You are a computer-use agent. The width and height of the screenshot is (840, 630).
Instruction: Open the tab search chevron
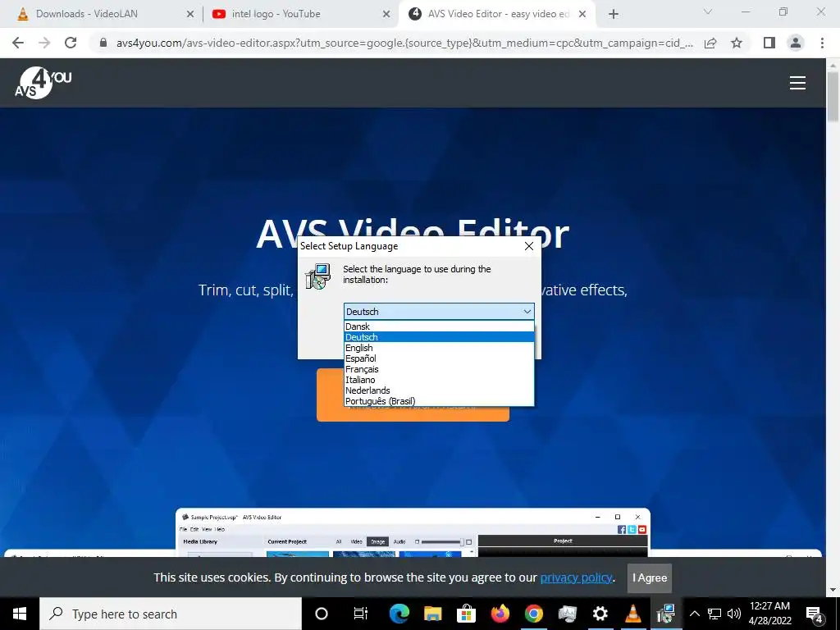tap(708, 11)
